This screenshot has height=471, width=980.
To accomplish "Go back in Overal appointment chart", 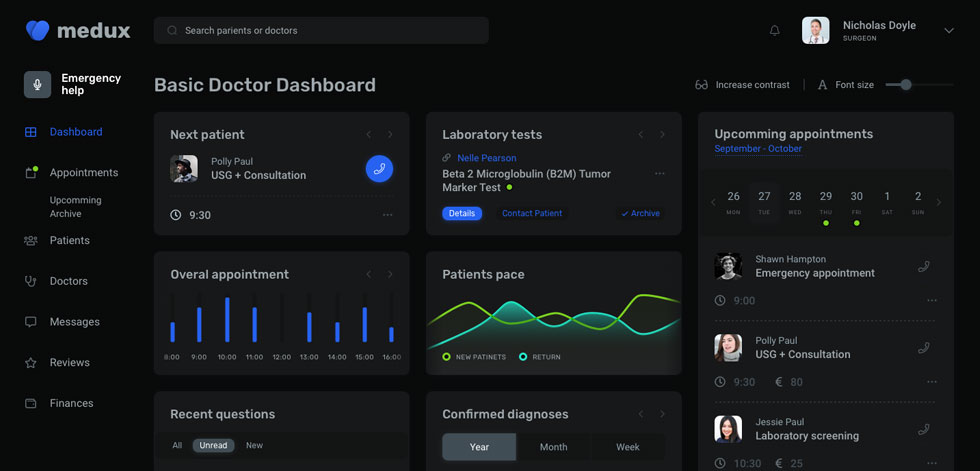I will pyautogui.click(x=369, y=274).
